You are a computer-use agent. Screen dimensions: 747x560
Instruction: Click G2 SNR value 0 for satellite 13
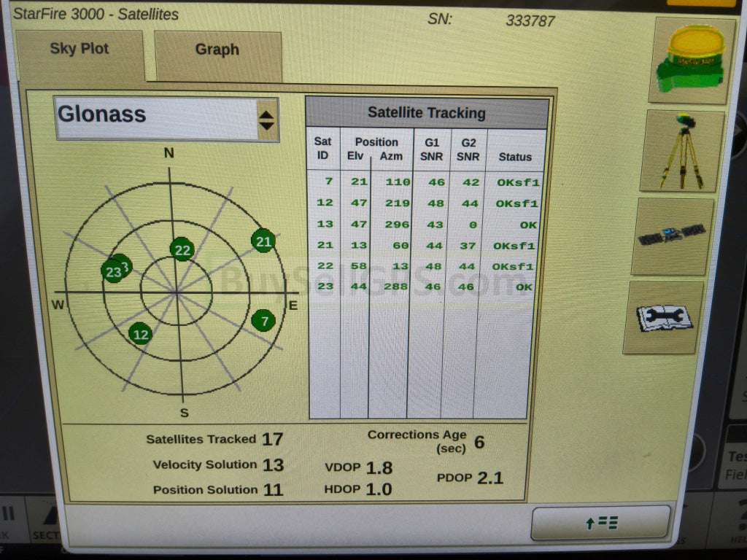pyautogui.click(x=473, y=225)
